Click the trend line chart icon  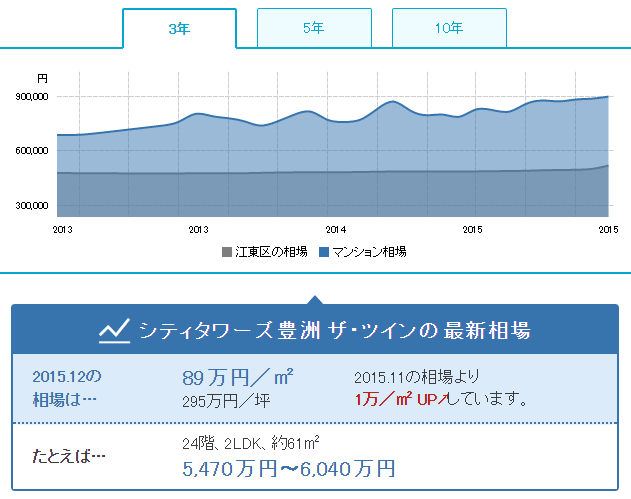point(115,331)
